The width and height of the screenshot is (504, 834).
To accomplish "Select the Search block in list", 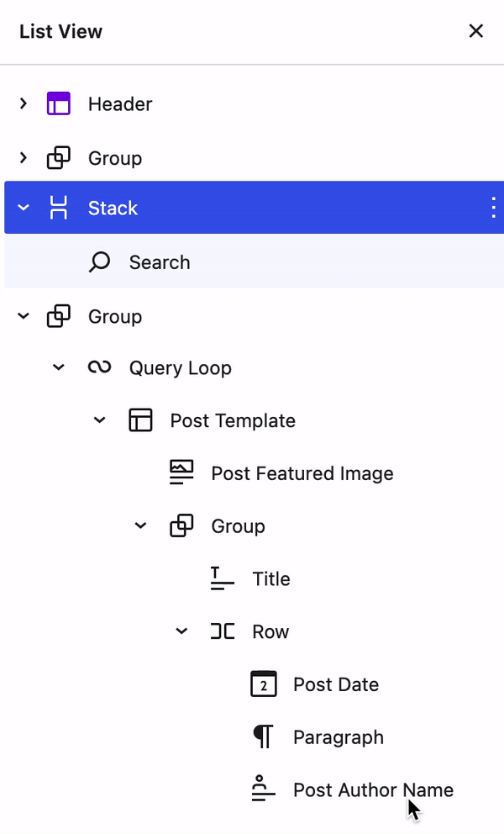I will click(x=160, y=262).
